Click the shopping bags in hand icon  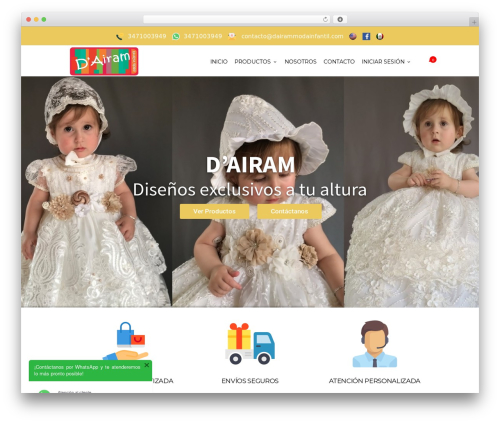click(126, 341)
